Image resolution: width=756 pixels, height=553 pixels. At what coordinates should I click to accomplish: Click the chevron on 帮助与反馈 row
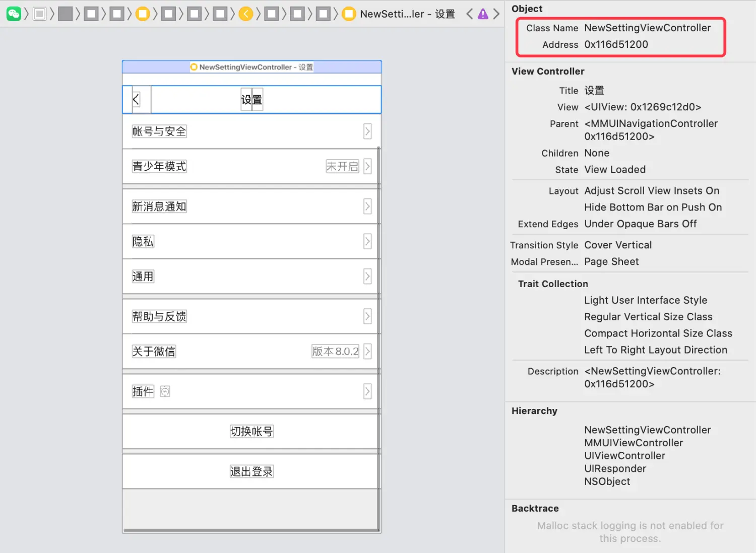[367, 316]
